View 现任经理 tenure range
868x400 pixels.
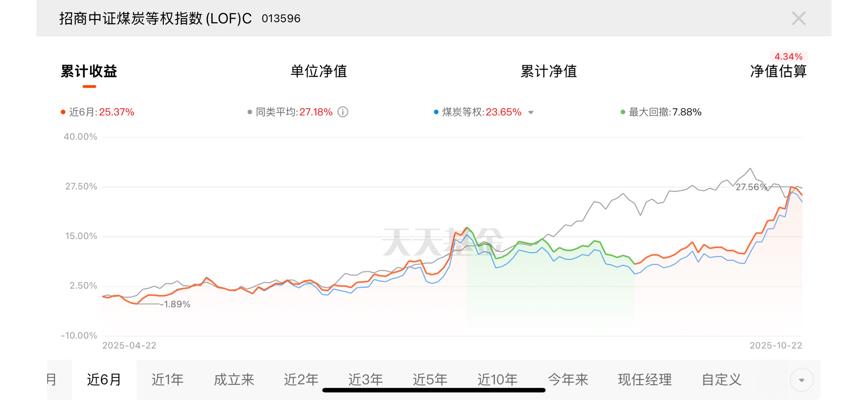(645, 380)
